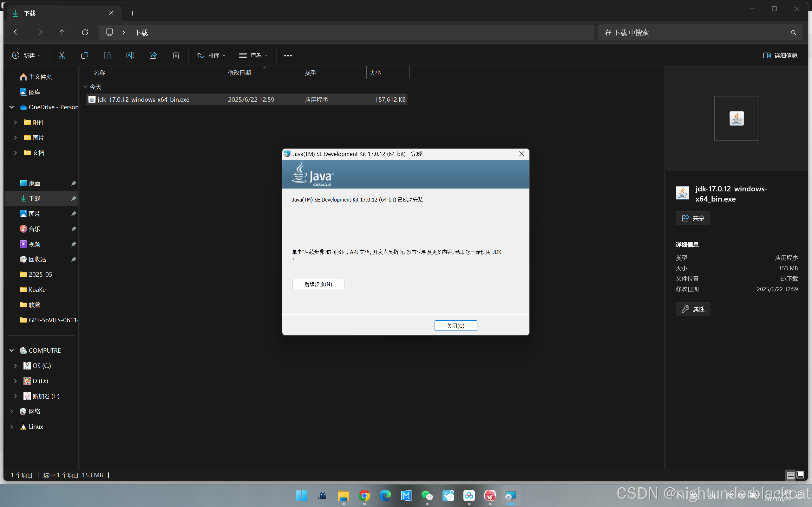Collapse the 今天 file group
This screenshot has height=507, width=812.
coord(85,87)
